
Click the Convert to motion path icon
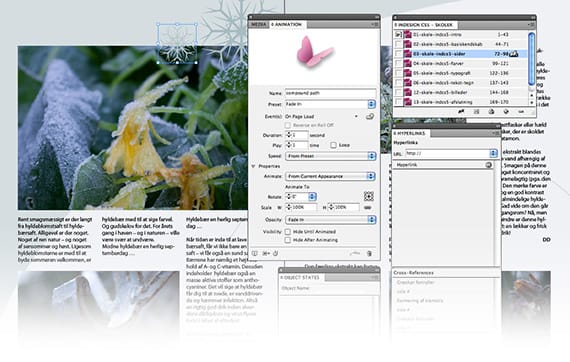click(355, 253)
